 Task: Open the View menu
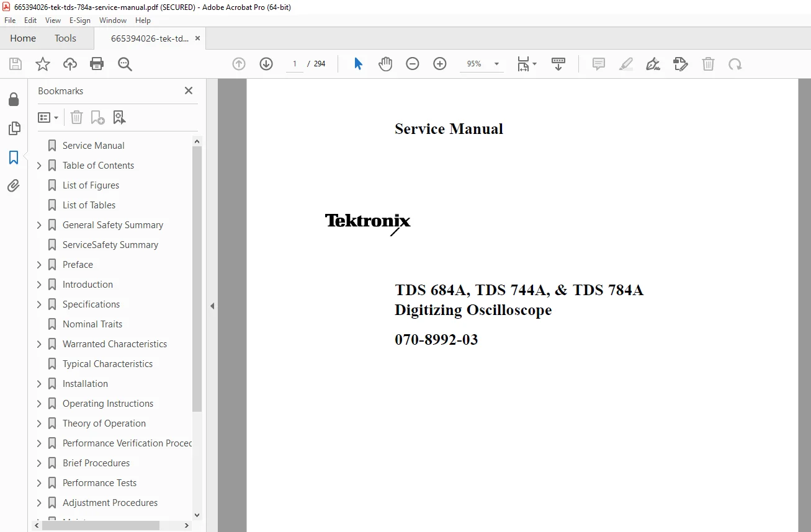pos(53,20)
